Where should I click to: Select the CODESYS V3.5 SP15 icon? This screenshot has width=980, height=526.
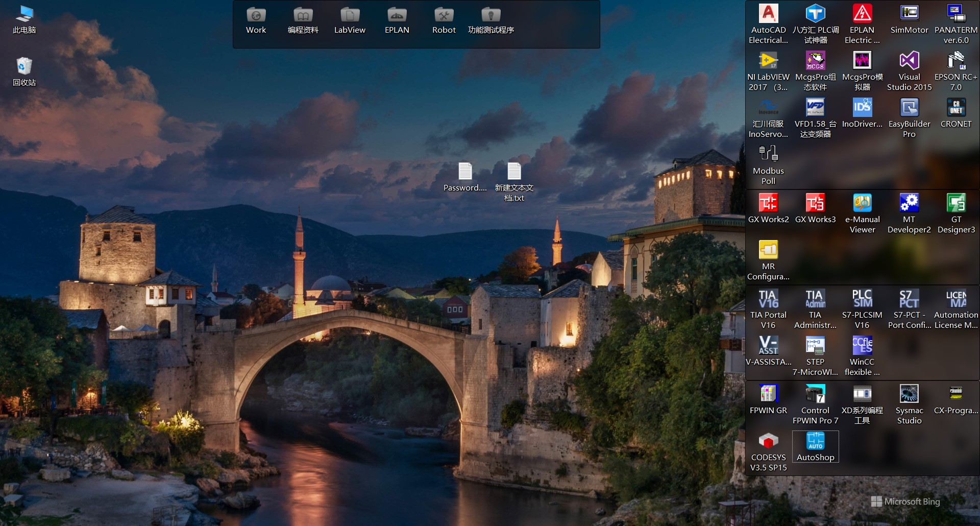[768, 441]
